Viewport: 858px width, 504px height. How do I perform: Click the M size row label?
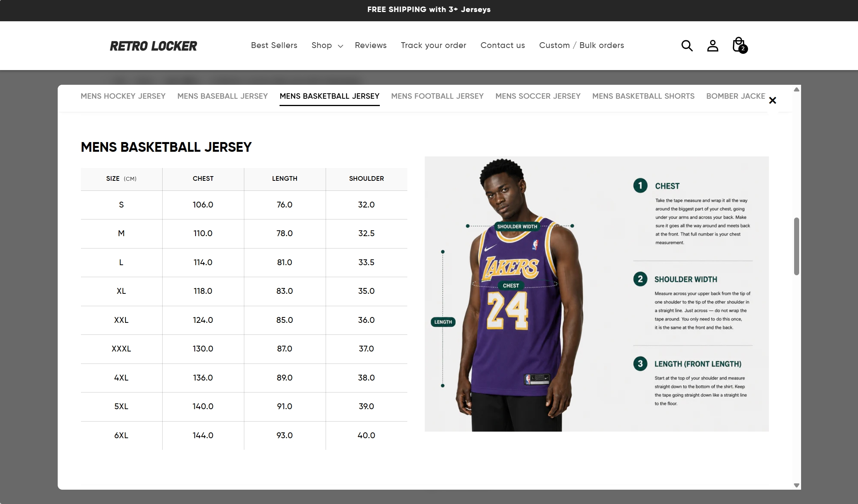point(121,233)
